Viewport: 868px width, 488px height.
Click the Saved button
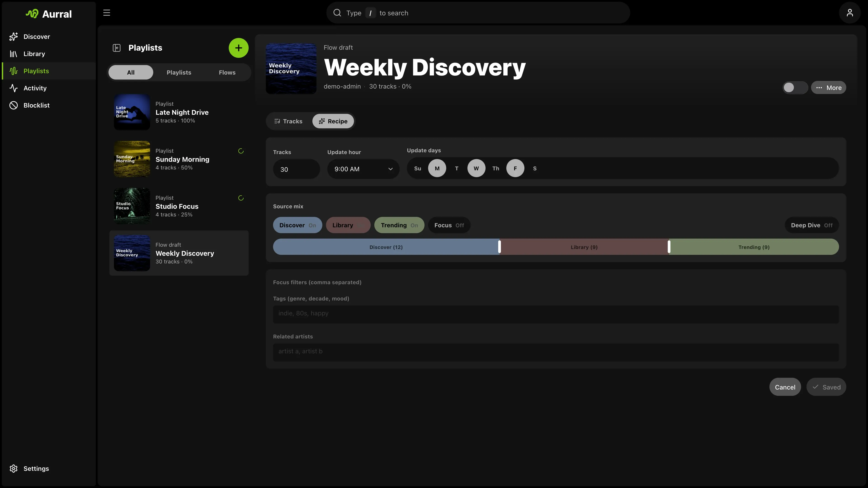tap(826, 387)
